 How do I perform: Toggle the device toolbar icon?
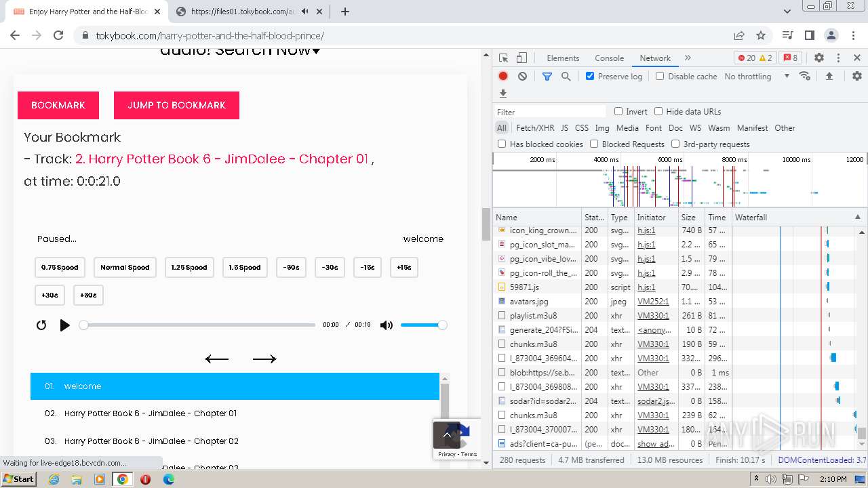tap(521, 58)
